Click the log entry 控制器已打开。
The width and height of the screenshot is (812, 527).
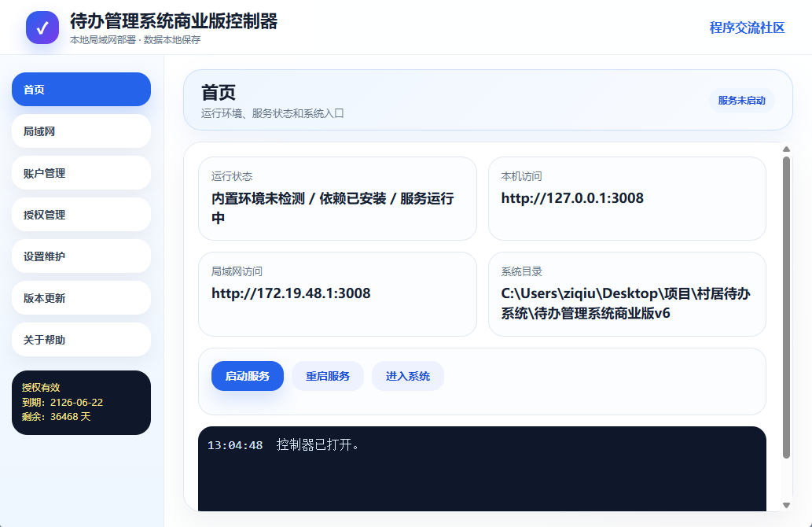pyautogui.click(x=318, y=444)
